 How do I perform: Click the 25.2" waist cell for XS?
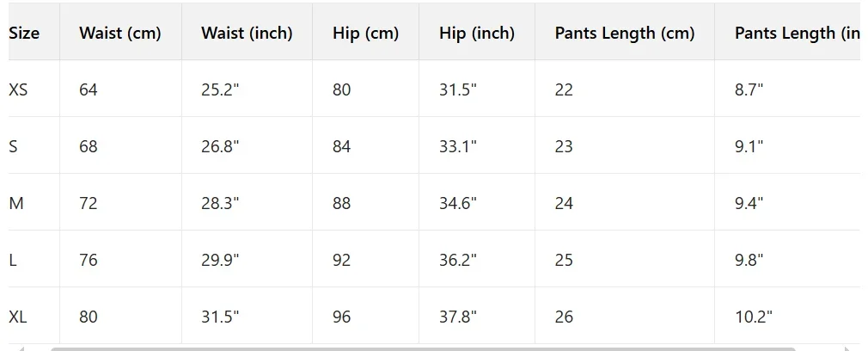(220, 89)
